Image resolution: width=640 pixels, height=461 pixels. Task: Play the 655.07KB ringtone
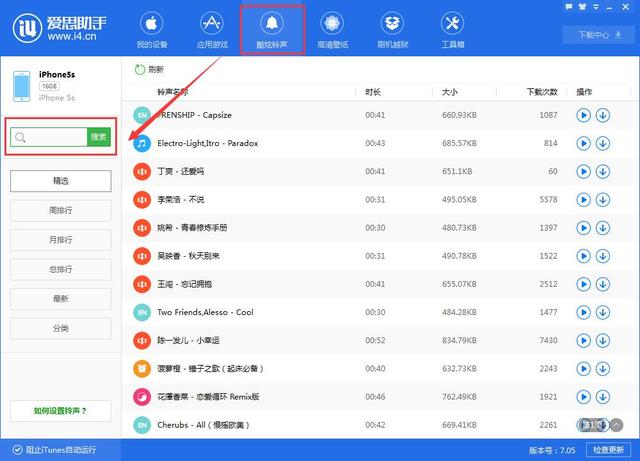[x=584, y=284]
